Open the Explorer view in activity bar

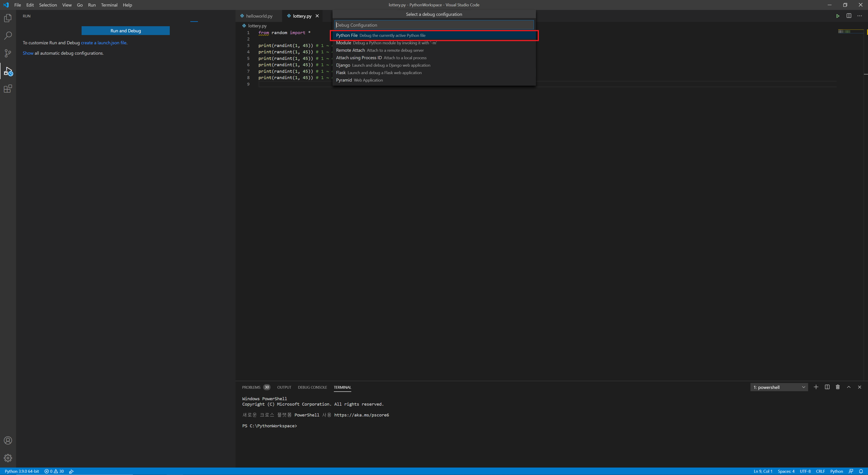click(8, 18)
